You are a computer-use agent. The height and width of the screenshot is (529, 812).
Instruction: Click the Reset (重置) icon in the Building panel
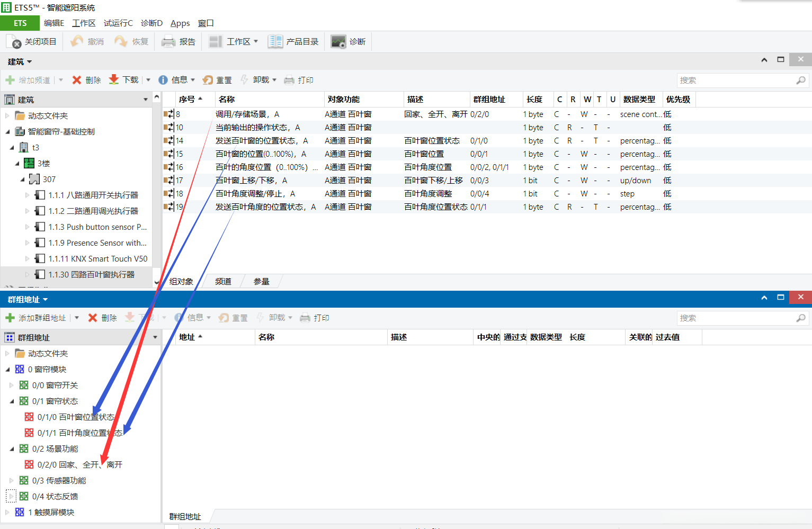(208, 80)
